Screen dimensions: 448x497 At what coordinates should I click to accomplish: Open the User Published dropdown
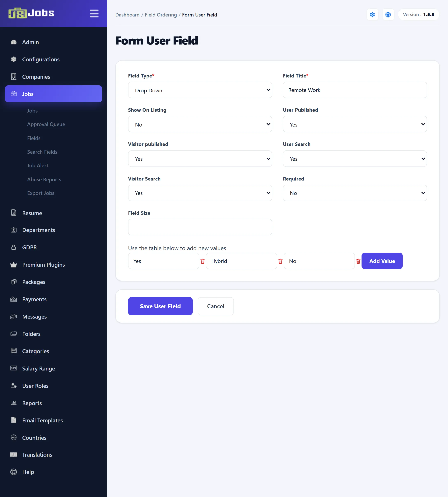[x=355, y=124]
